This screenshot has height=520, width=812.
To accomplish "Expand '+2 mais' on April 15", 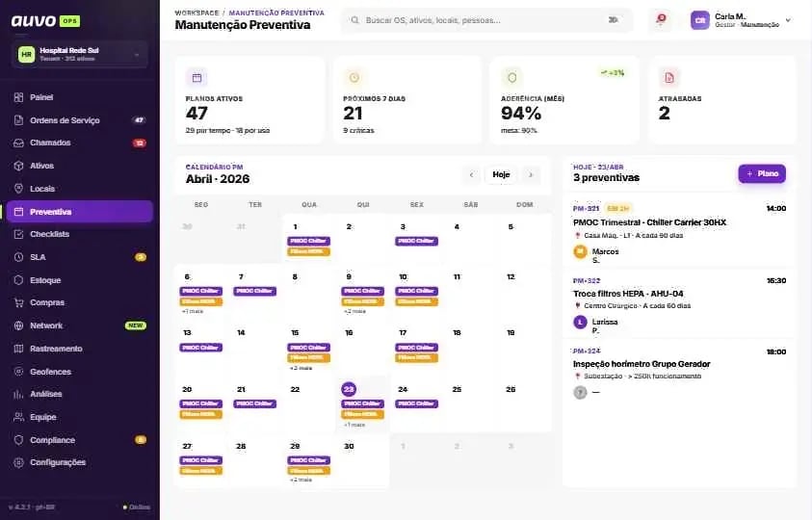I will [x=301, y=368].
